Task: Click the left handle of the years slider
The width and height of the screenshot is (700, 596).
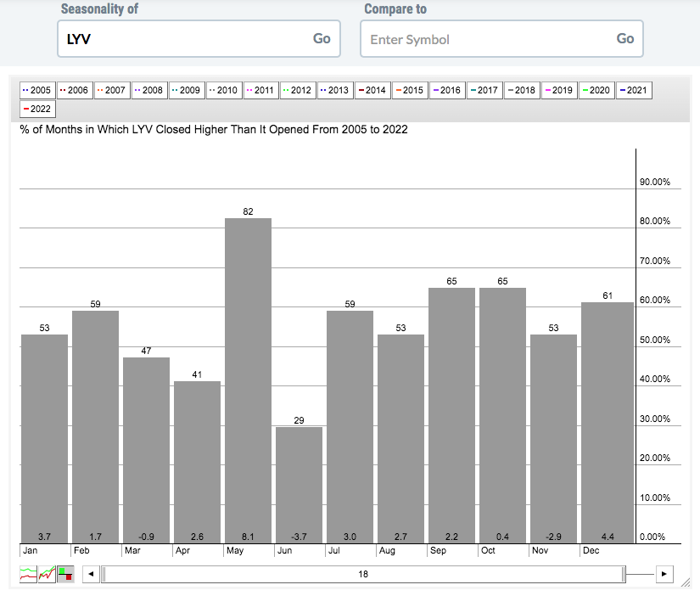Action: 104,574
